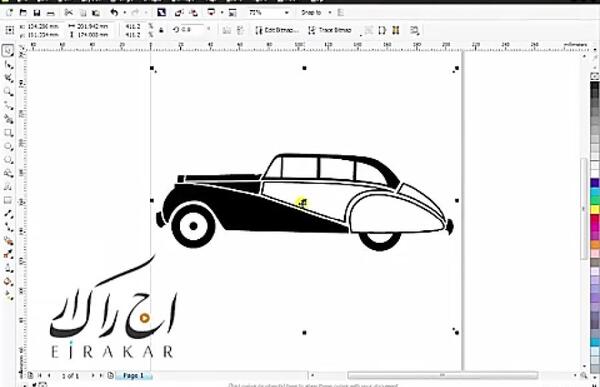Select the Blend effects tool

click(x=8, y=241)
